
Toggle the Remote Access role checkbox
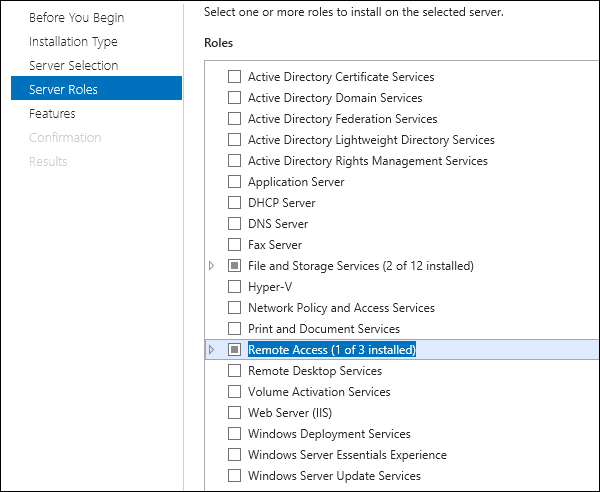click(x=235, y=350)
